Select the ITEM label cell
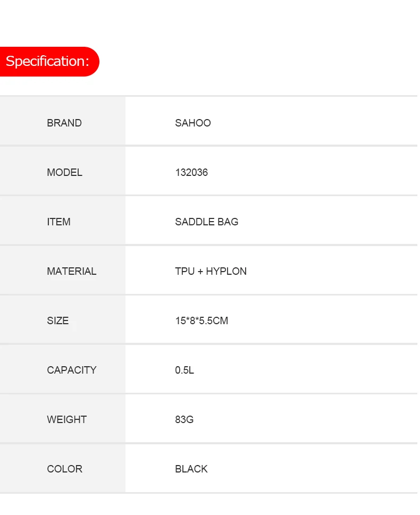The image size is (420, 515). (62, 220)
